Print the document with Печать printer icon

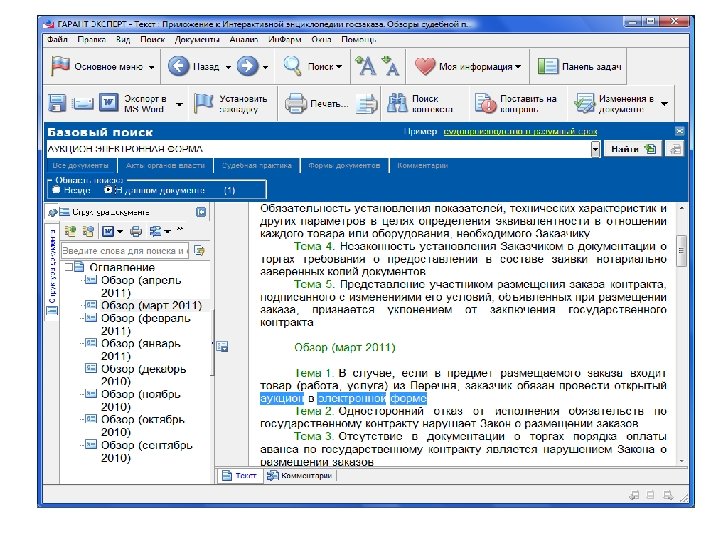295,104
